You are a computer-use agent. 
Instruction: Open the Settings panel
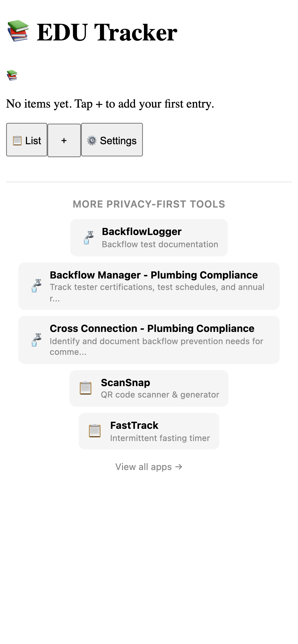[x=111, y=140]
